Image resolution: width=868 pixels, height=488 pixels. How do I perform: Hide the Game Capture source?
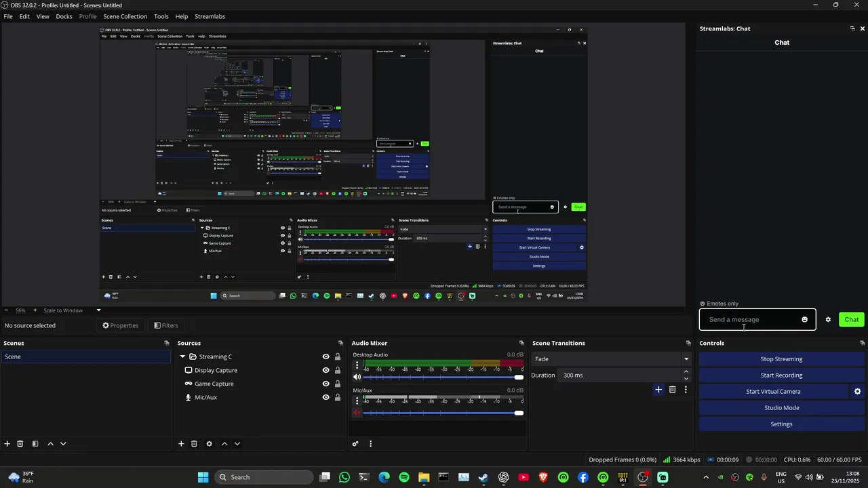pyautogui.click(x=325, y=384)
